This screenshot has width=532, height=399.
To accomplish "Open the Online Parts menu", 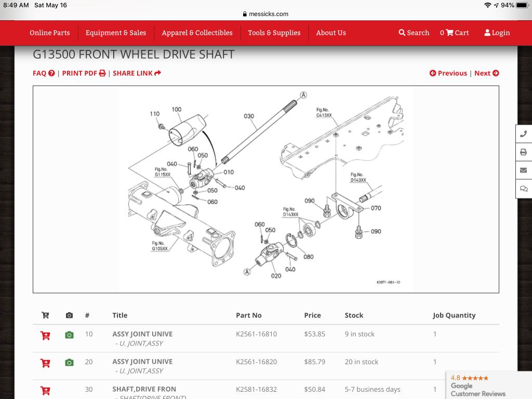I will pos(50,33).
